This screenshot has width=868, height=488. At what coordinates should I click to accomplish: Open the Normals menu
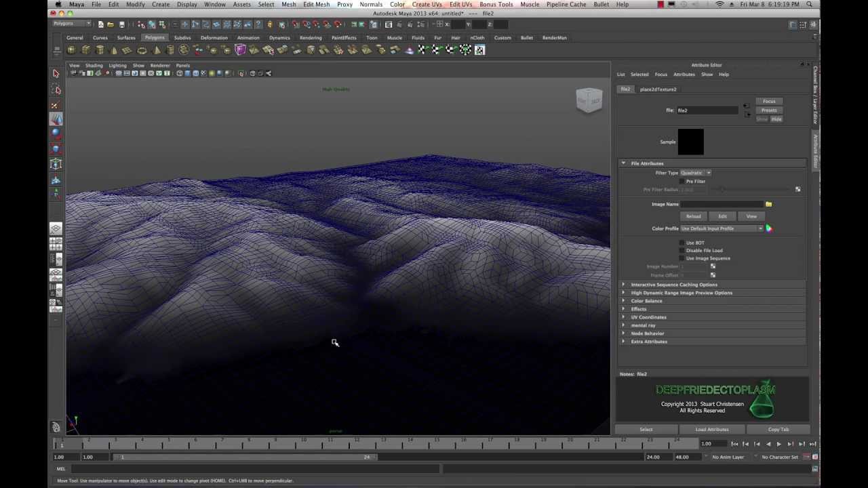pyautogui.click(x=371, y=4)
